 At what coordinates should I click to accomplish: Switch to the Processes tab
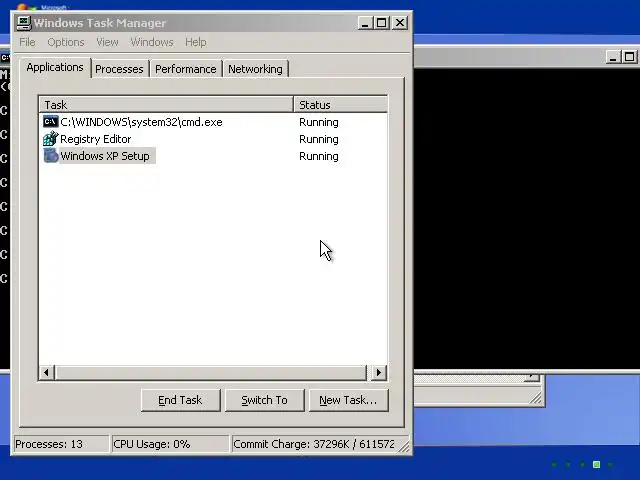point(119,69)
